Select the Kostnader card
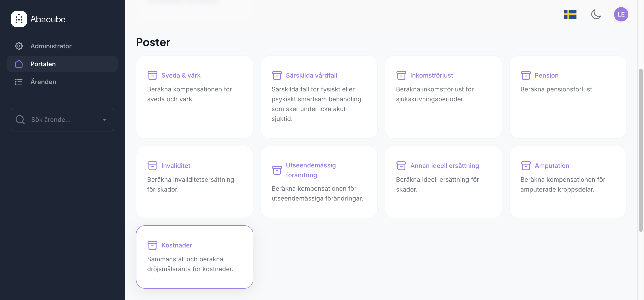644x300 pixels. pyautogui.click(x=195, y=257)
